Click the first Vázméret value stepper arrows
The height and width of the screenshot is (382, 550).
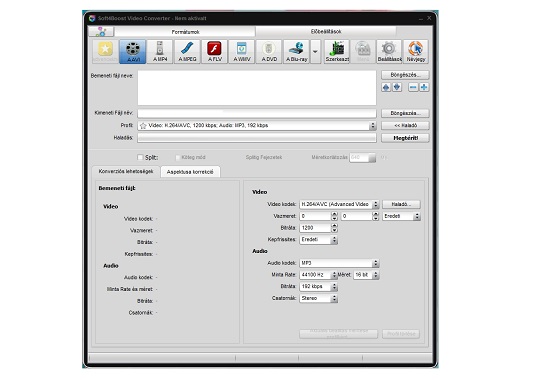point(334,216)
